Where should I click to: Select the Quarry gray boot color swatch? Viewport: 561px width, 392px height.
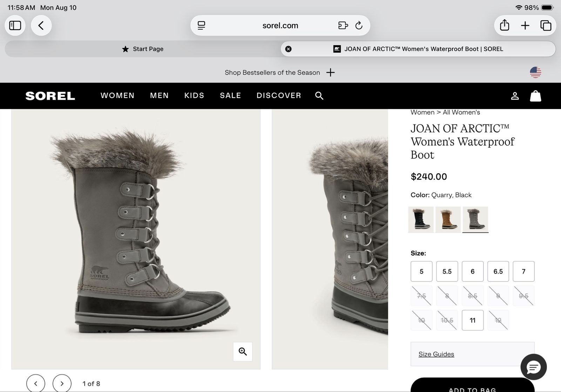pyautogui.click(x=475, y=219)
